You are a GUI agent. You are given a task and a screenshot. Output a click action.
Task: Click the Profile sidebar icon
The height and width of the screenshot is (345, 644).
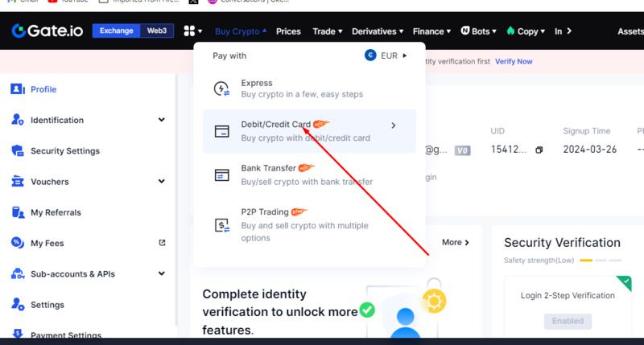[17, 89]
